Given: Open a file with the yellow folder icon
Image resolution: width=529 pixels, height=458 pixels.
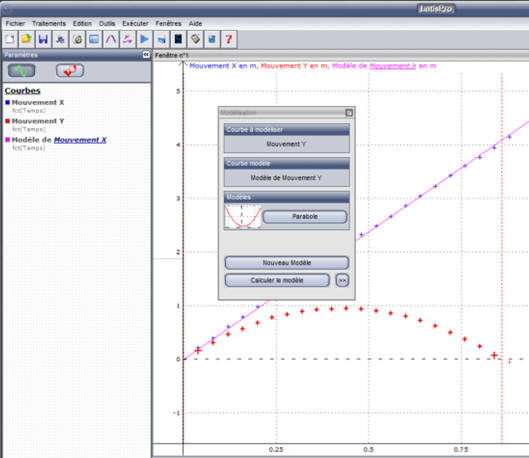Looking at the screenshot, I should 27,39.
